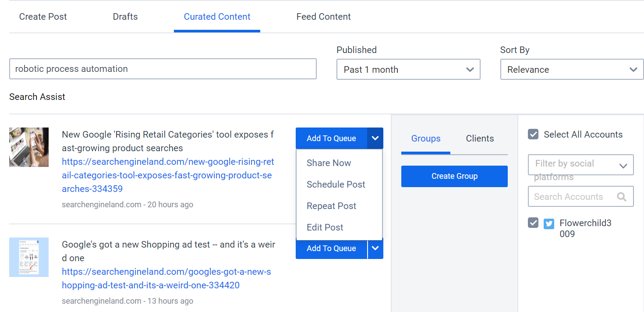
Task: Click 'searchengineland.com - 13 hours ago' text
Action: (127, 301)
